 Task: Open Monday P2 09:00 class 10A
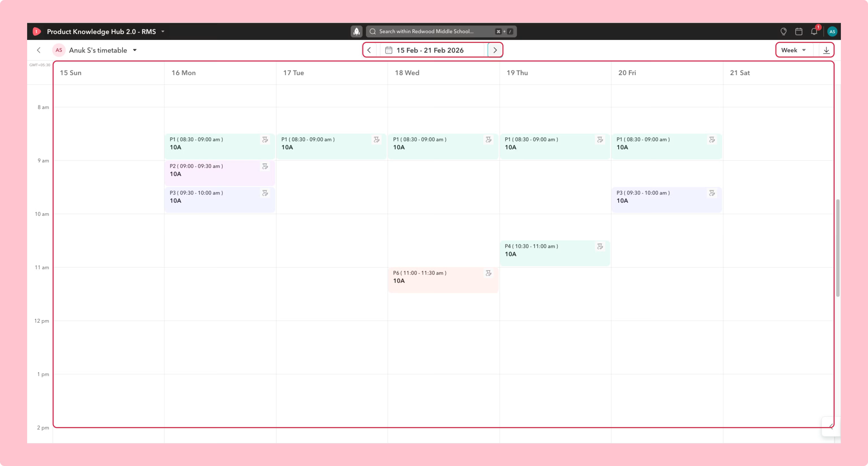[x=220, y=173]
